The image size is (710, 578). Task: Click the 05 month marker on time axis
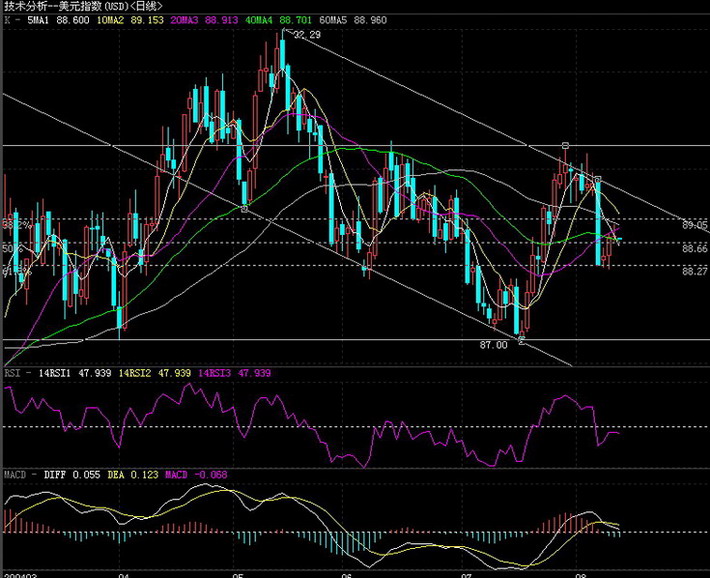click(x=237, y=573)
